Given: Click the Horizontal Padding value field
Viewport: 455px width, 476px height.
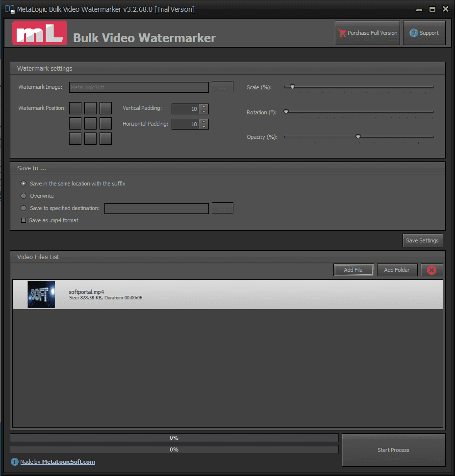Looking at the screenshot, I should point(186,124).
